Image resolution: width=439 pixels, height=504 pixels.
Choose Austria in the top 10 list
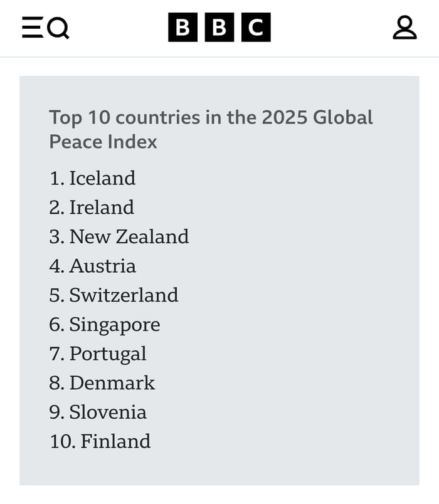click(x=102, y=266)
